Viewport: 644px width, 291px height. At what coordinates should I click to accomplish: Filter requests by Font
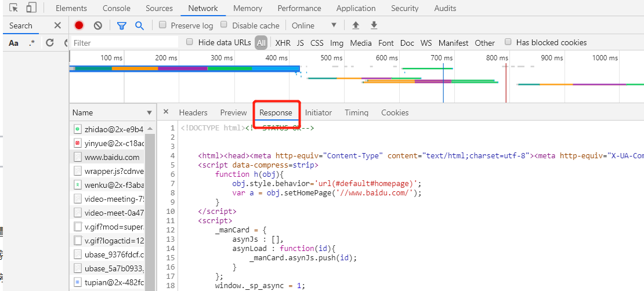tap(386, 43)
